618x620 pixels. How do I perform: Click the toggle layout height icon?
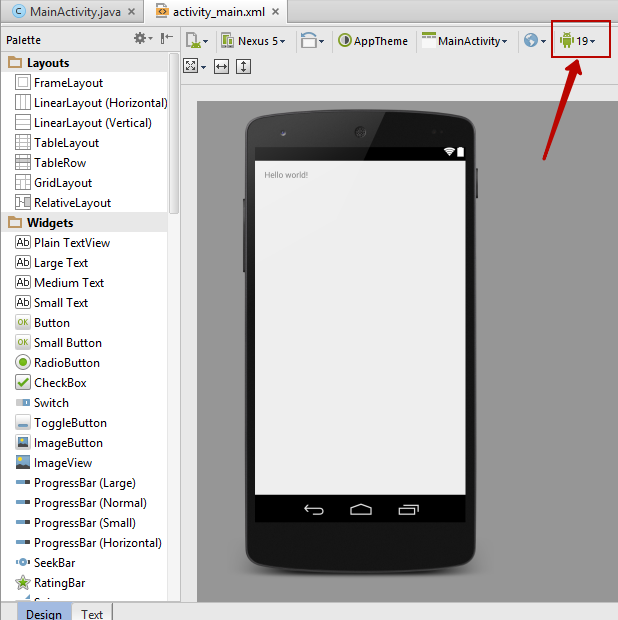[244, 66]
